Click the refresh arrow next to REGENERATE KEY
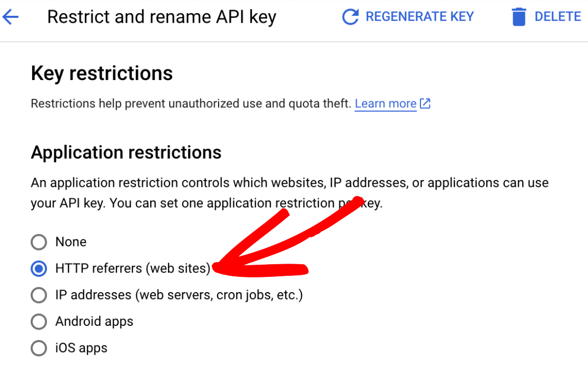The width and height of the screenshot is (588, 390). (350, 16)
